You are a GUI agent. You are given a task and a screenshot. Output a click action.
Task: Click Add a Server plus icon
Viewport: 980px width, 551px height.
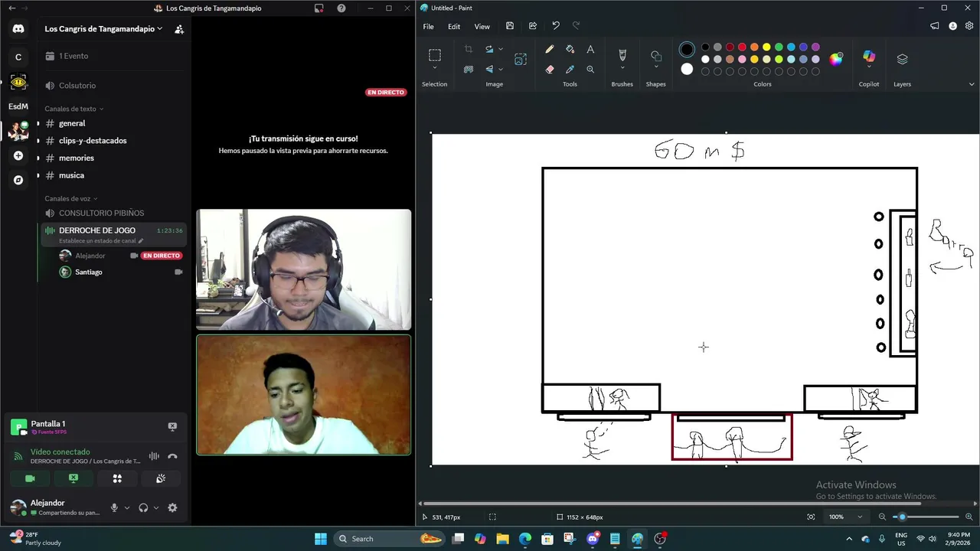(x=18, y=155)
